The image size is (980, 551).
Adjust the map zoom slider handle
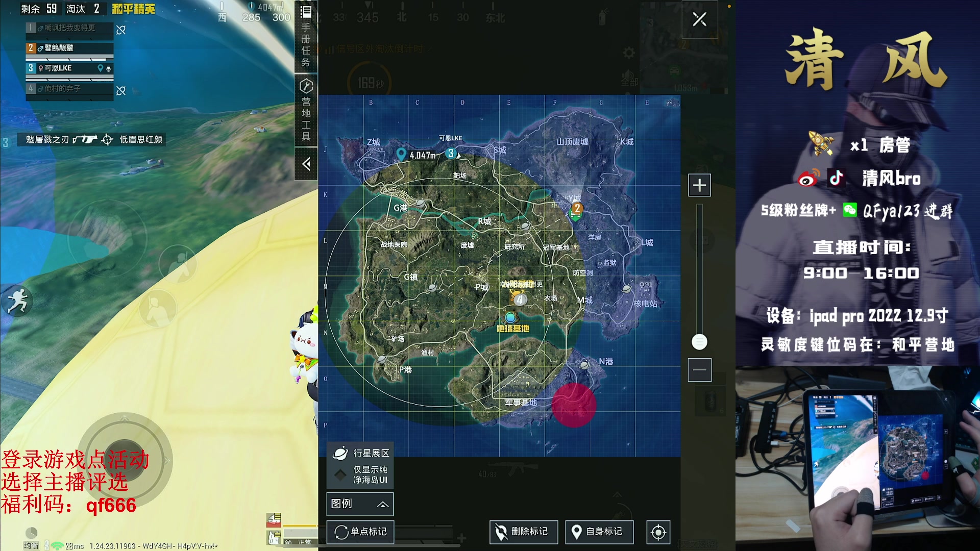[699, 342]
